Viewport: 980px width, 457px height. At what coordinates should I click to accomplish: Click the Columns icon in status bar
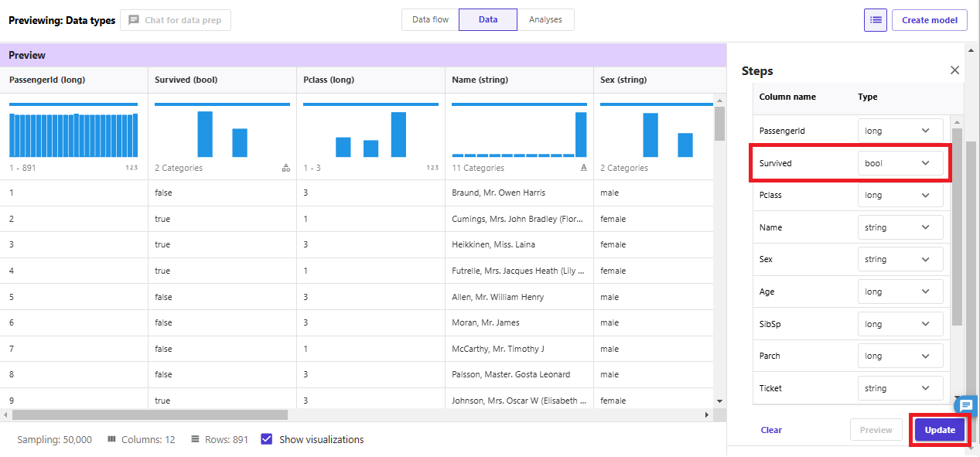(111, 439)
